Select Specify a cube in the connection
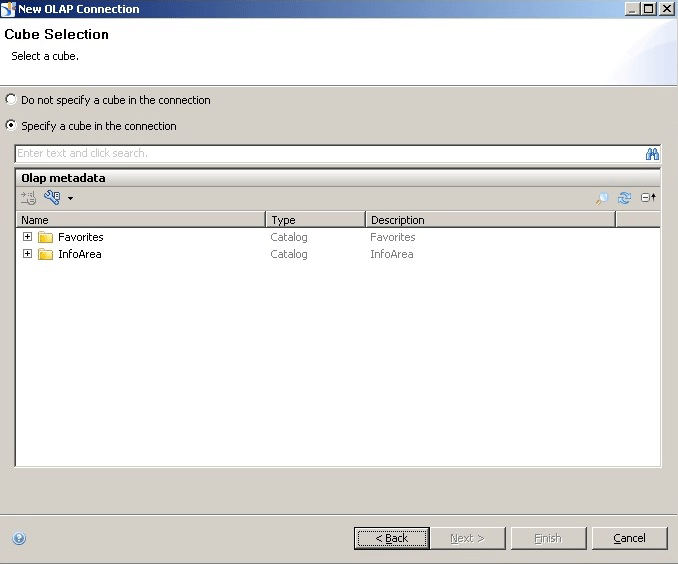Viewport: 678px width, 564px height. [11, 125]
